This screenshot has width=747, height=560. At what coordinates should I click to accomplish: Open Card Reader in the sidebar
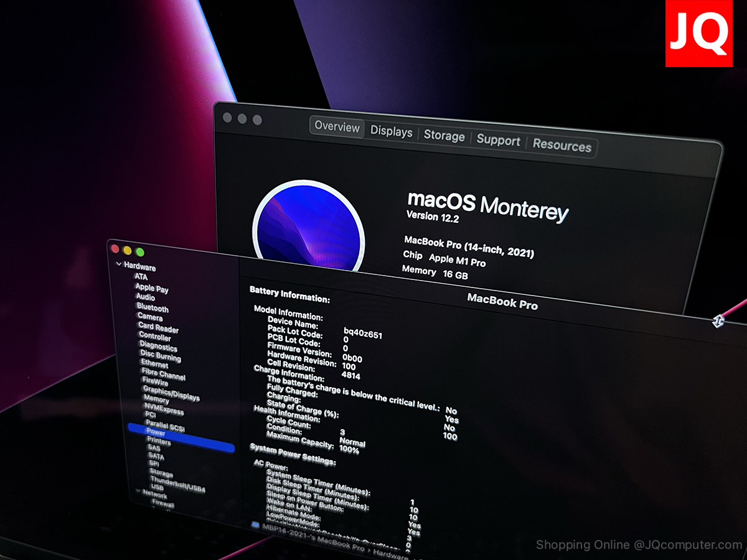pos(158,328)
